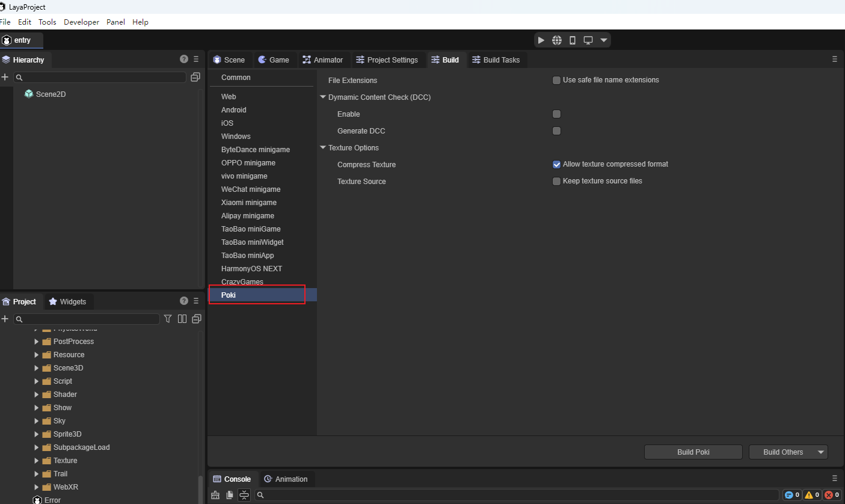Click the plus icon in Hierarchy panel

5,77
